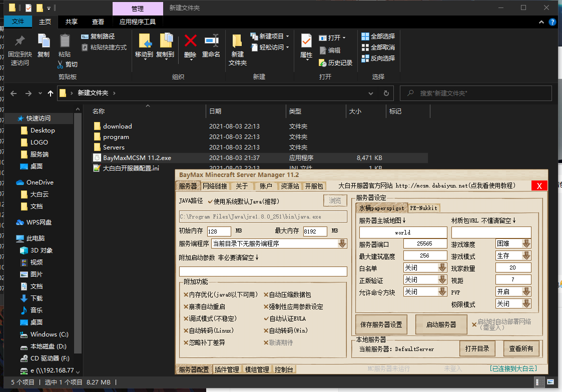Click the Java path Browse button

(335, 200)
